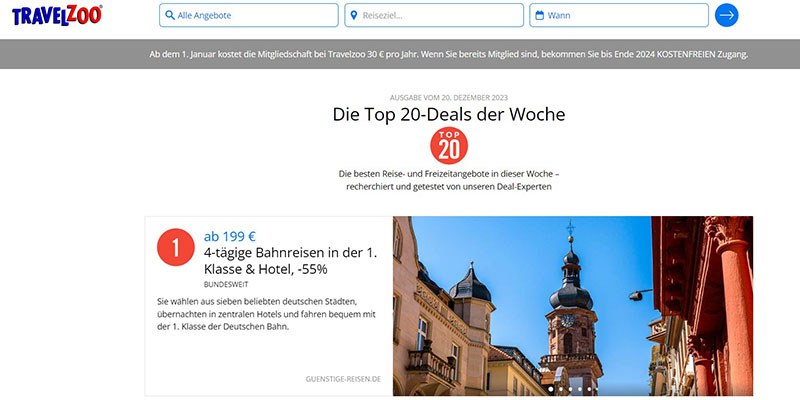Viewport: 800px width, 400px height.
Task: Click the Die Top 20-Deals der Woche heading
Action: pyautogui.click(x=449, y=114)
